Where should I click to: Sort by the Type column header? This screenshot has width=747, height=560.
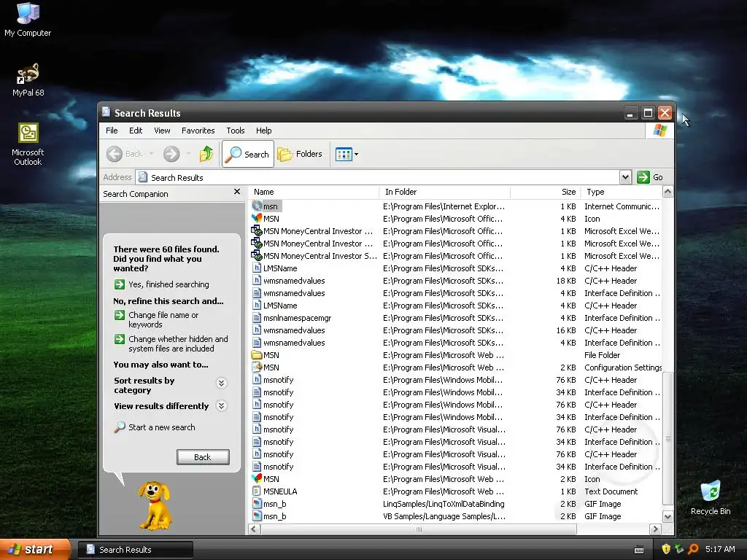[622, 192]
